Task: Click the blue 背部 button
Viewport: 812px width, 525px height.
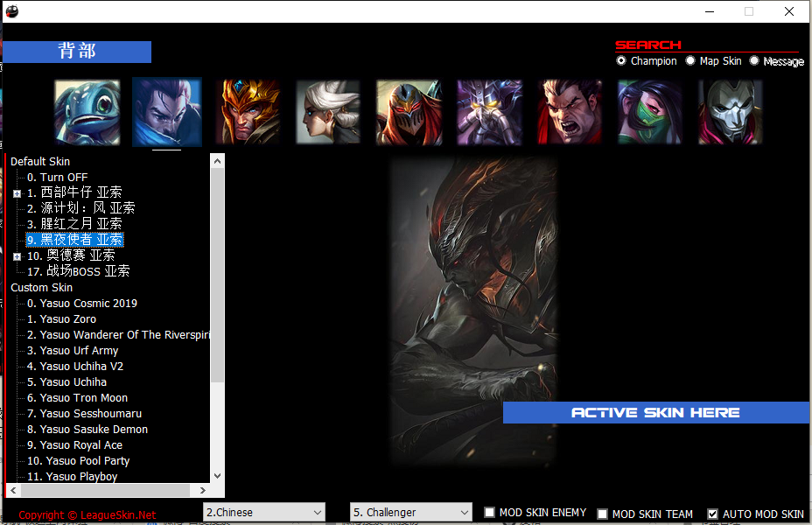Action: coord(77,52)
